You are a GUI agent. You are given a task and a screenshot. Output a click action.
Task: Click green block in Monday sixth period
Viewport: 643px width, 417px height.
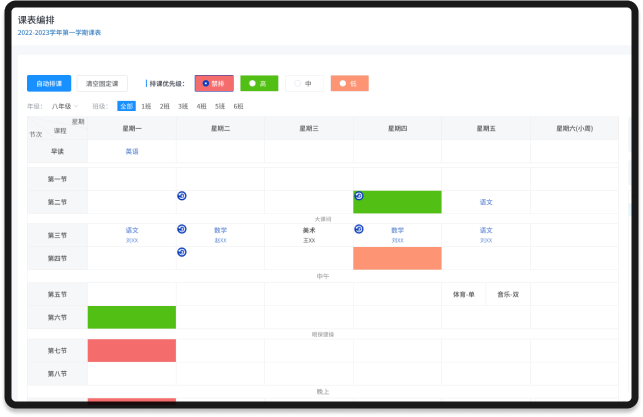[x=132, y=318]
